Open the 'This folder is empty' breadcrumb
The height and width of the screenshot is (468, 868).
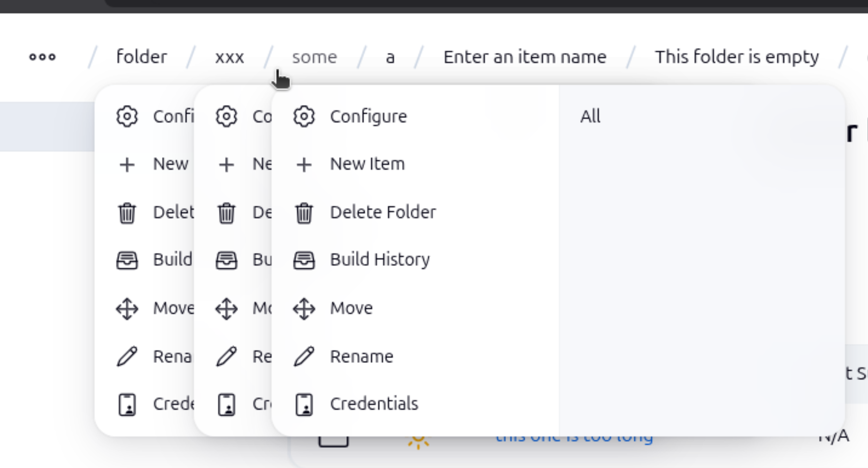(x=737, y=57)
